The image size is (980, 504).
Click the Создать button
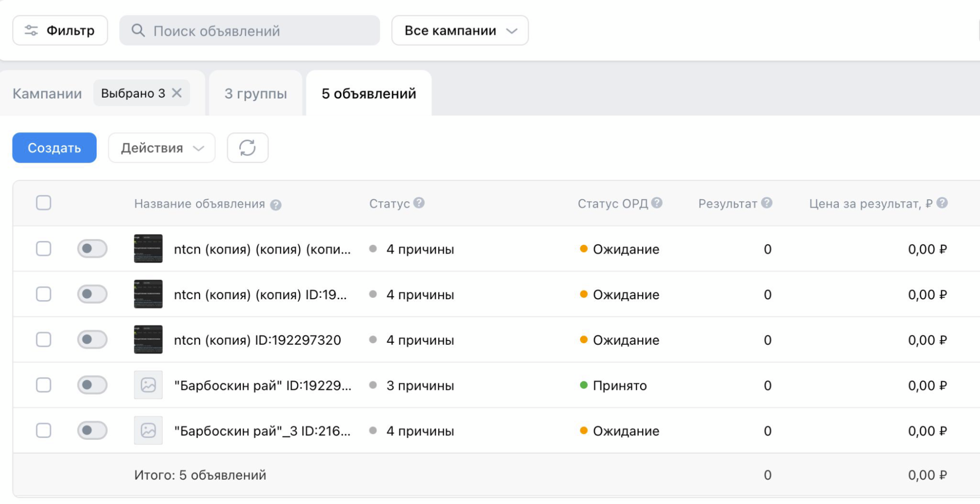pos(54,147)
